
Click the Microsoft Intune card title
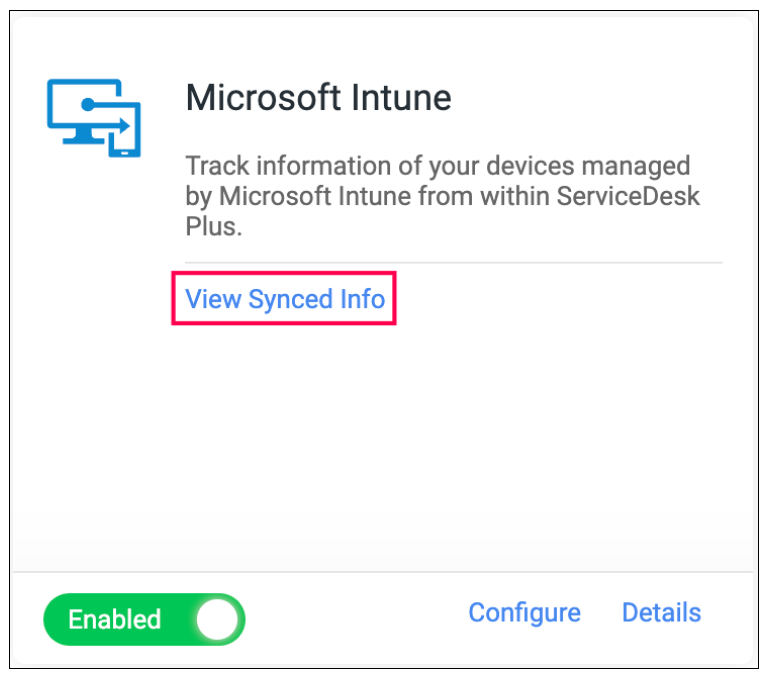pos(319,97)
